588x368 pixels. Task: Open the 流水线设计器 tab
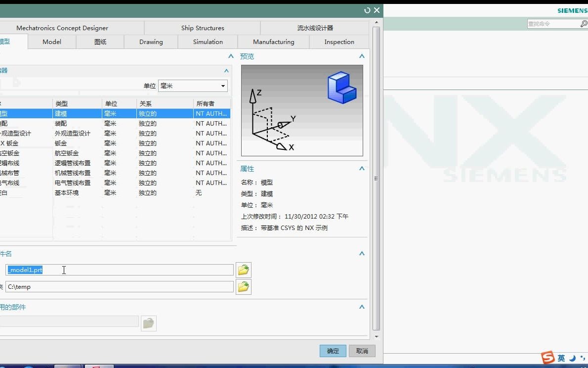315,28
